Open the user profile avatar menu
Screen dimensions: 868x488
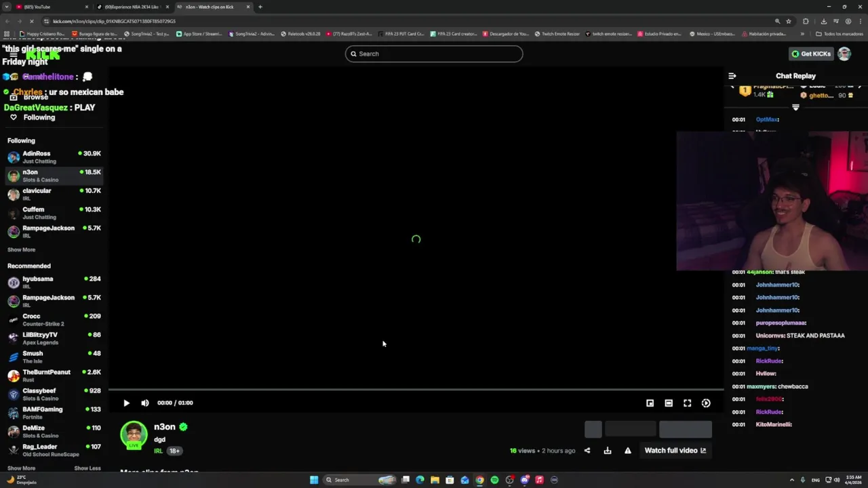pos(844,54)
